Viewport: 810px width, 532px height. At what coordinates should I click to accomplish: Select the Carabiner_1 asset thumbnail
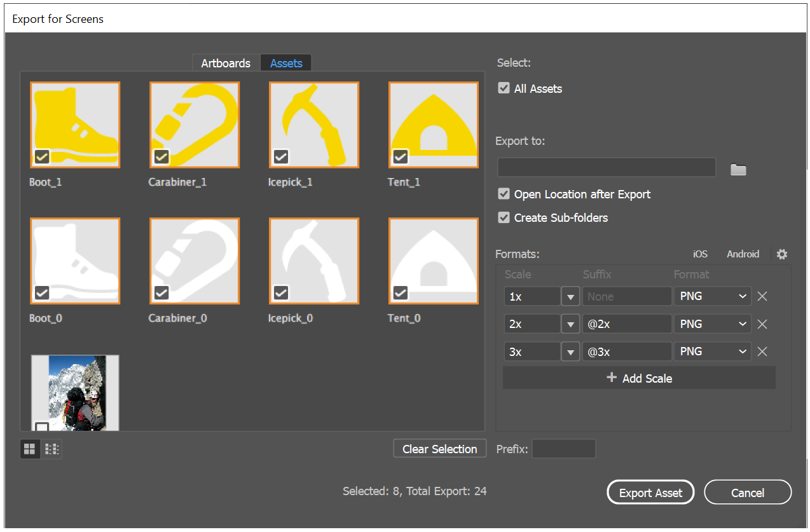pyautogui.click(x=195, y=125)
